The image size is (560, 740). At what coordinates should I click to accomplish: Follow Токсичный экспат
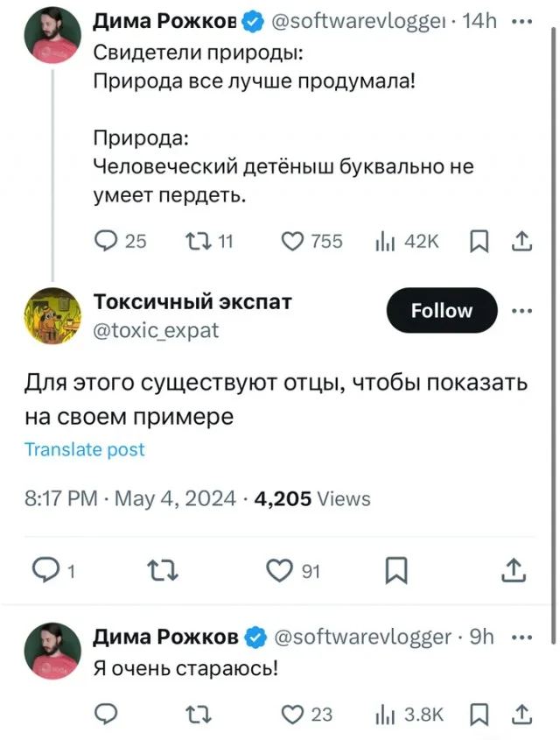[441, 310]
